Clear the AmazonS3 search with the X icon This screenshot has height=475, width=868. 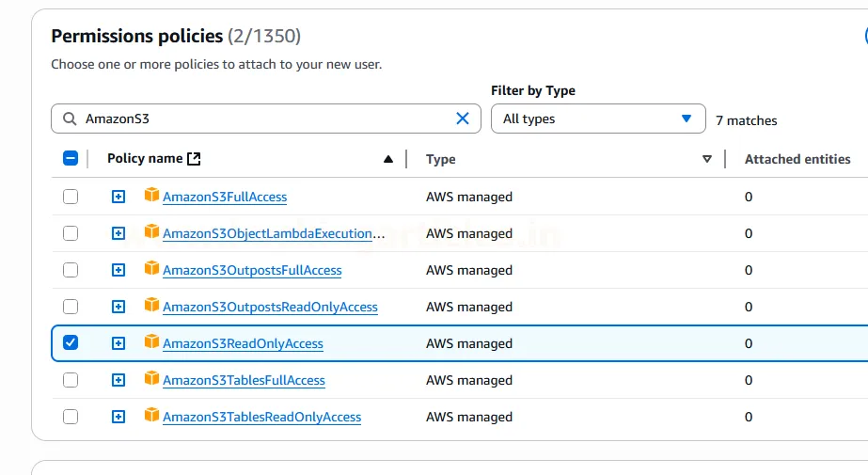pyautogui.click(x=463, y=119)
